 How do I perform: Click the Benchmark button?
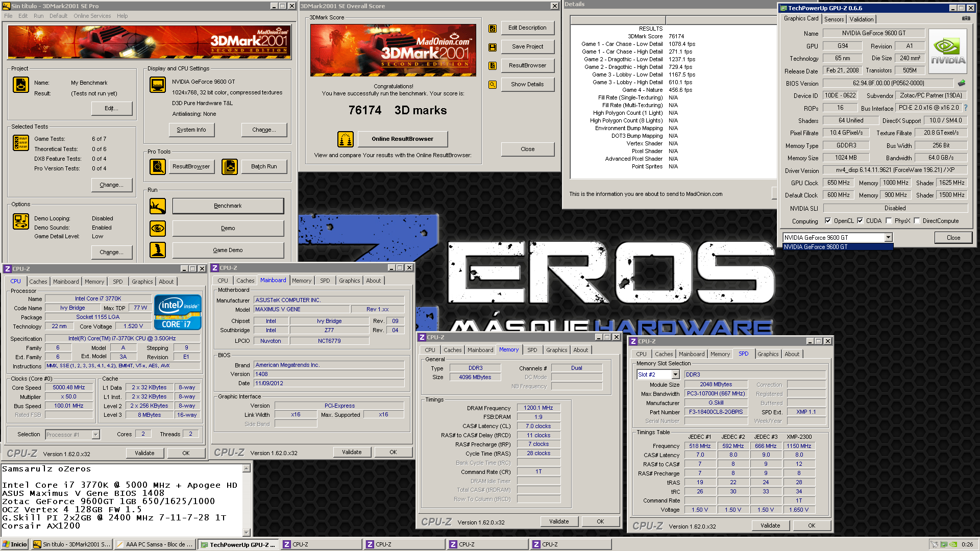point(228,206)
